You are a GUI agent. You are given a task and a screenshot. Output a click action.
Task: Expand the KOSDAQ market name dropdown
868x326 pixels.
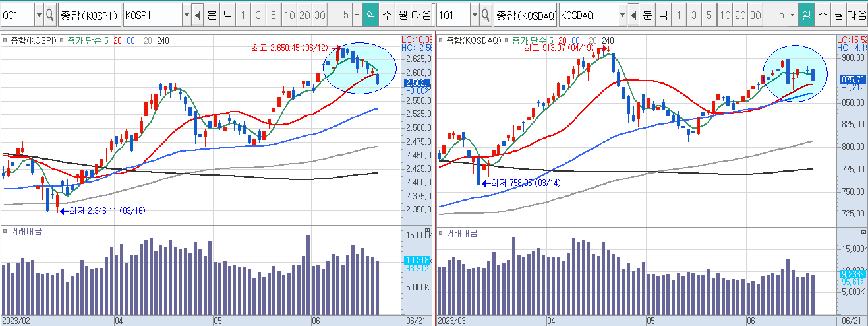click(622, 15)
